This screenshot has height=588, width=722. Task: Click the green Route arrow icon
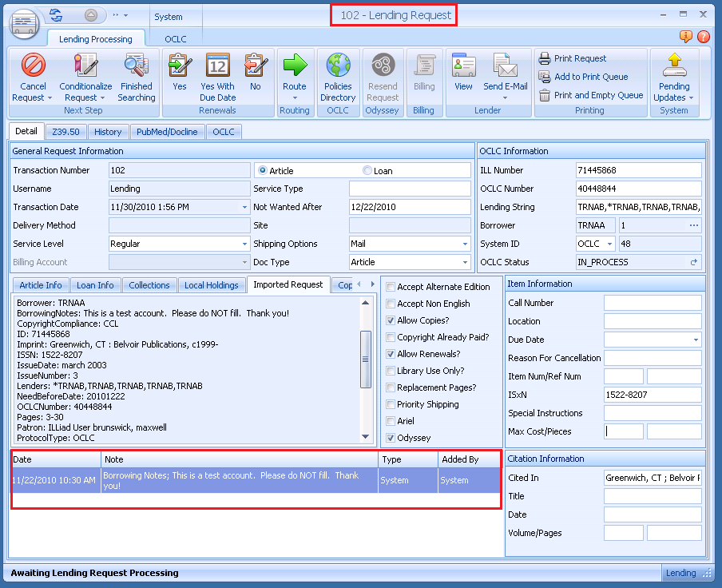(295, 66)
